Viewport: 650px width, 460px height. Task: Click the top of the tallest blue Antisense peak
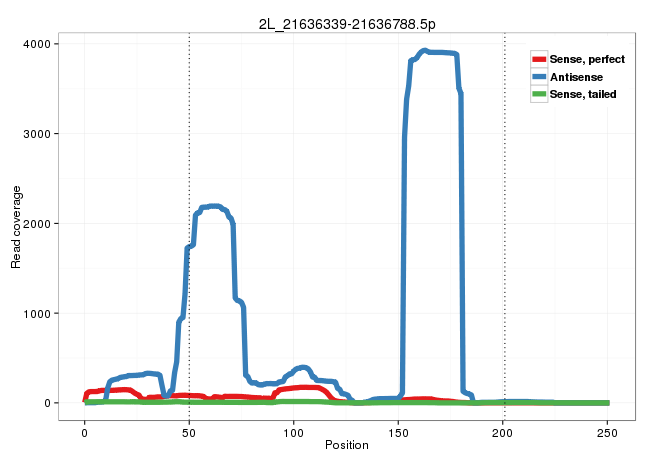(x=425, y=51)
